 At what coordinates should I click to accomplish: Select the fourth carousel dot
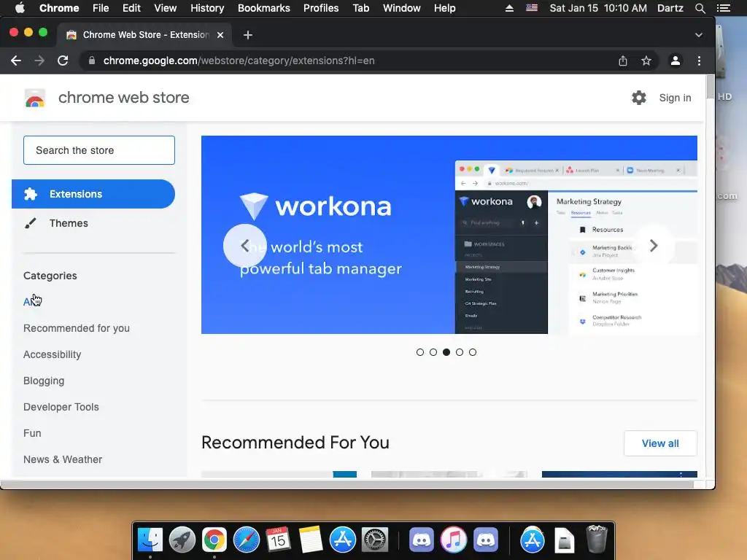tap(460, 352)
